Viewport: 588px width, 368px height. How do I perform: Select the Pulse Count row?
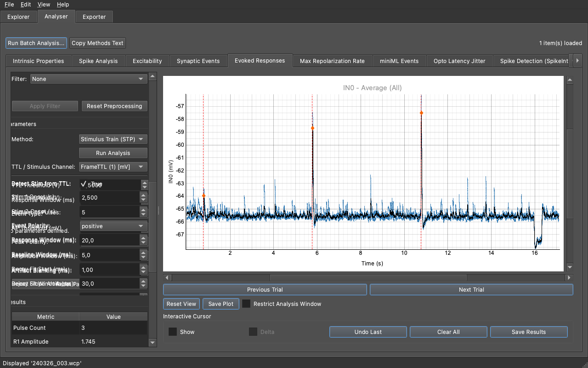[x=79, y=328]
